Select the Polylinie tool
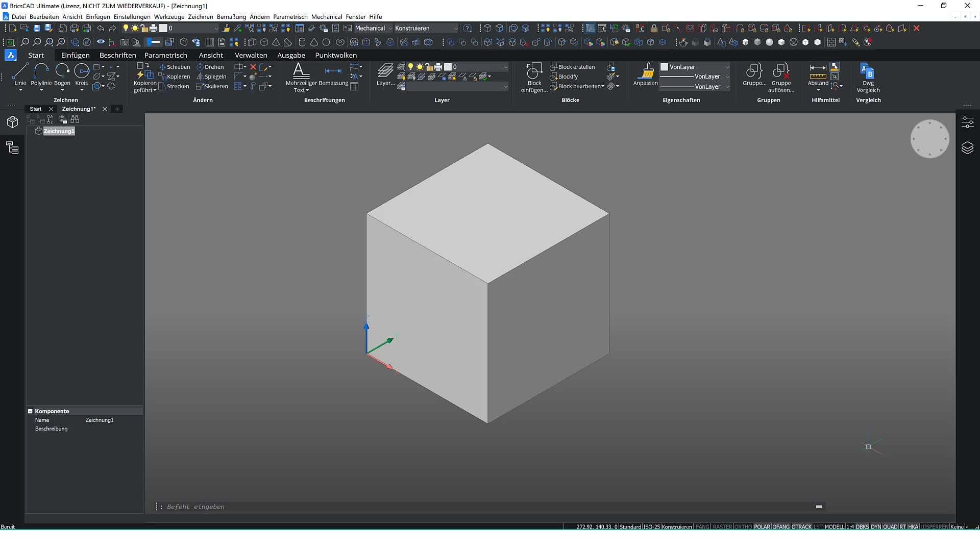 [41, 74]
